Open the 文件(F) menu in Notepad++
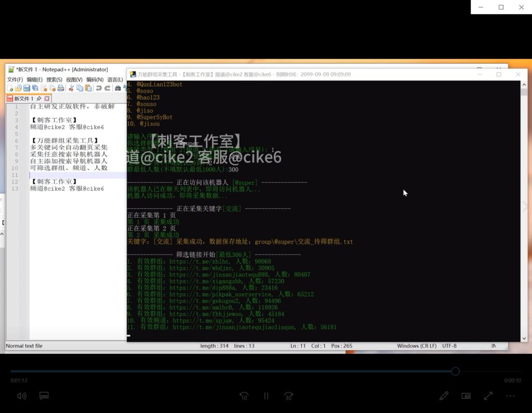This screenshot has height=413, width=532. (x=15, y=79)
